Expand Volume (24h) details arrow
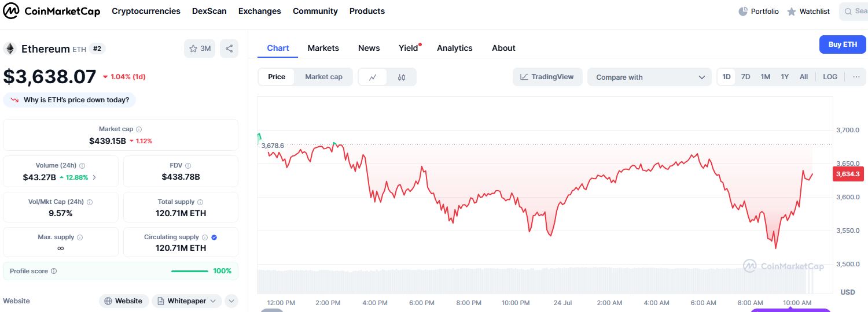This screenshot has width=868, height=312. tap(95, 177)
